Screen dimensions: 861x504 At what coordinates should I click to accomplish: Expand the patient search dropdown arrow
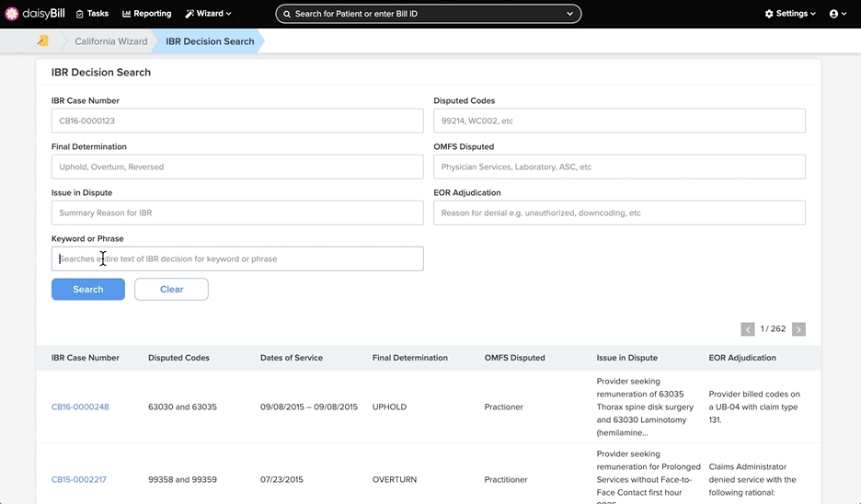(570, 15)
